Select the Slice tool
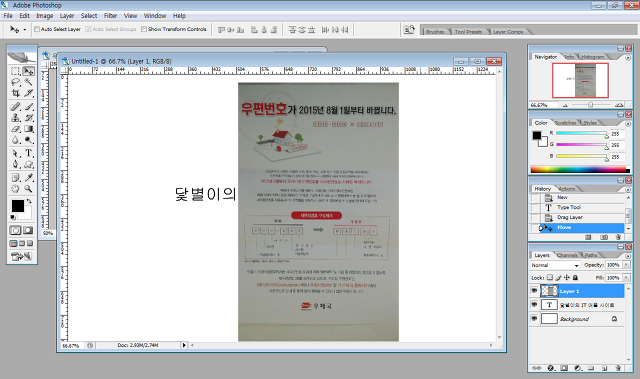This screenshot has height=379, width=640. pos(28,93)
